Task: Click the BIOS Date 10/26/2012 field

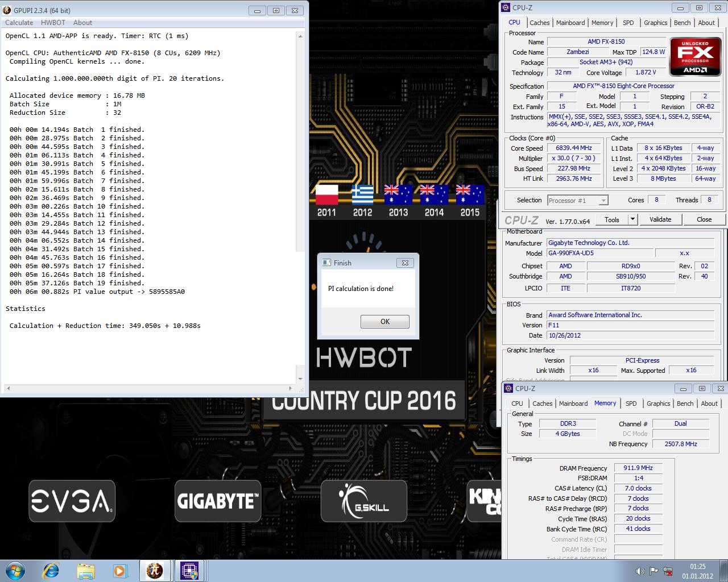Action: click(x=630, y=335)
